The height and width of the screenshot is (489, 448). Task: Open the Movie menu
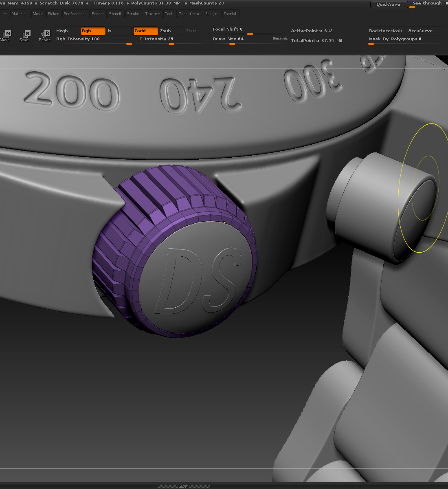pos(38,14)
